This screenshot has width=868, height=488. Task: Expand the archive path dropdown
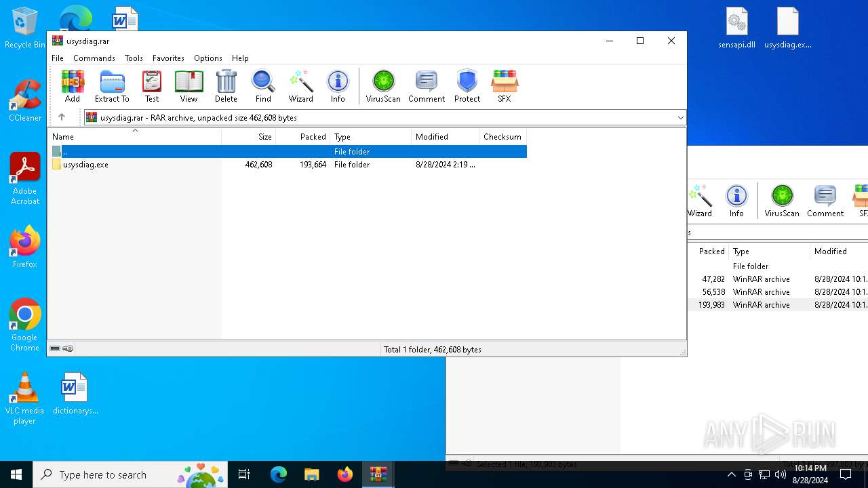[680, 118]
